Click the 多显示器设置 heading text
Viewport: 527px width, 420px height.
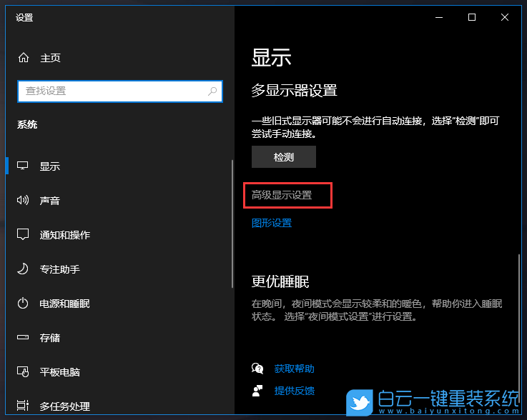click(x=294, y=90)
